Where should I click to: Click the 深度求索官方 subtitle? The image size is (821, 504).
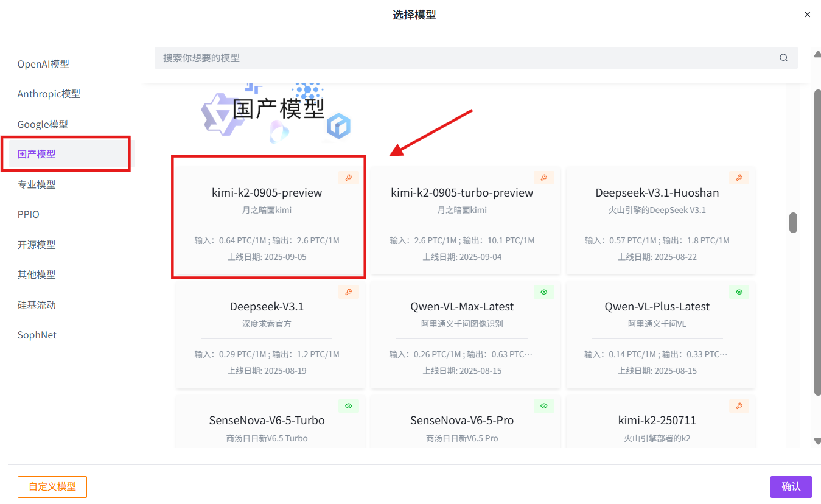[x=267, y=324]
